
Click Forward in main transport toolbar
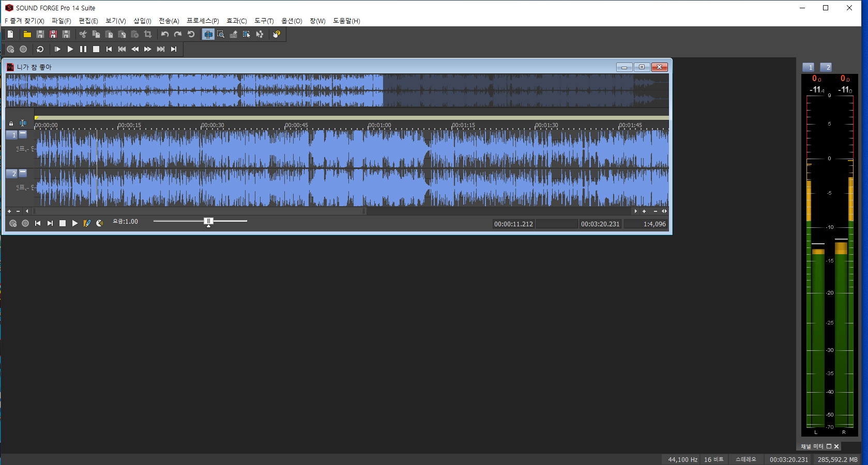coord(148,49)
